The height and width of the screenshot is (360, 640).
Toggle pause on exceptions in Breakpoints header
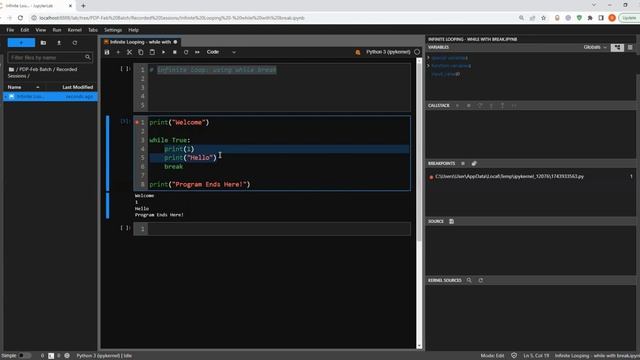463,164
